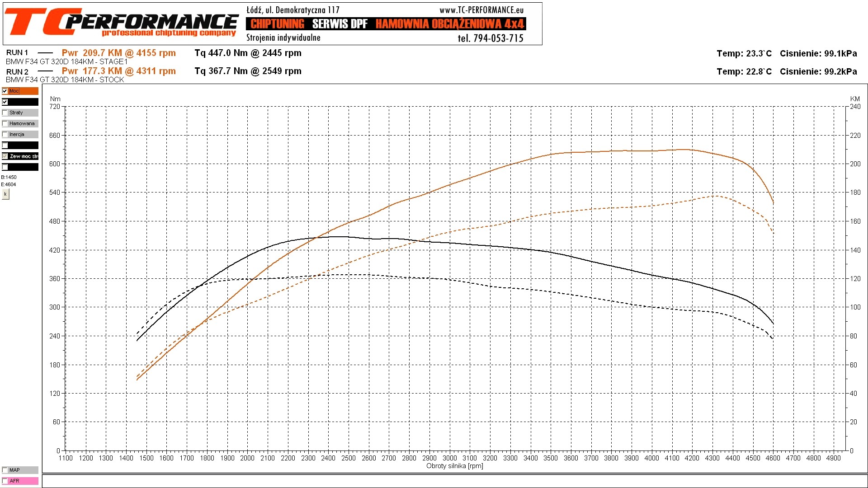Enable the MAP checkbox
This screenshot has height=488, width=868.
(5, 470)
